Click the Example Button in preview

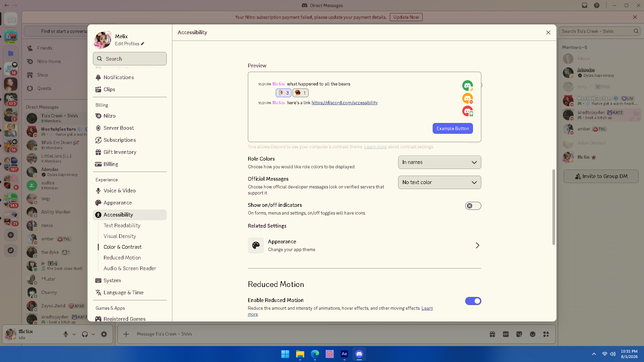click(452, 128)
